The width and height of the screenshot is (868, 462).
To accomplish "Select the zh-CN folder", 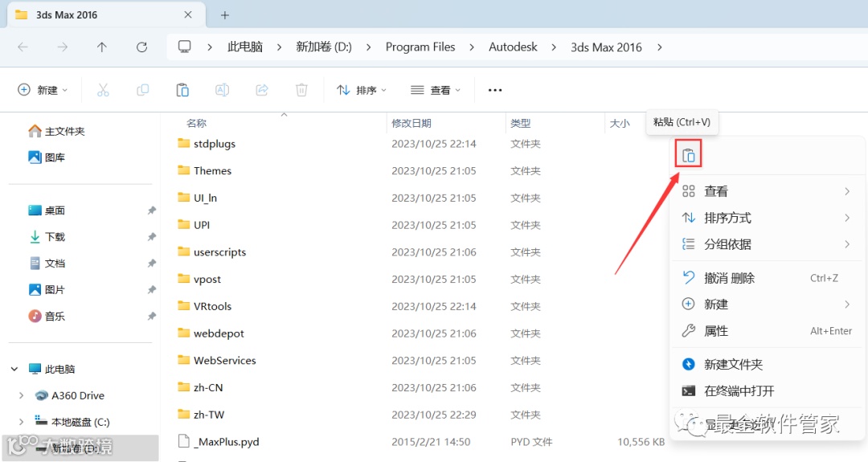I will point(200,387).
